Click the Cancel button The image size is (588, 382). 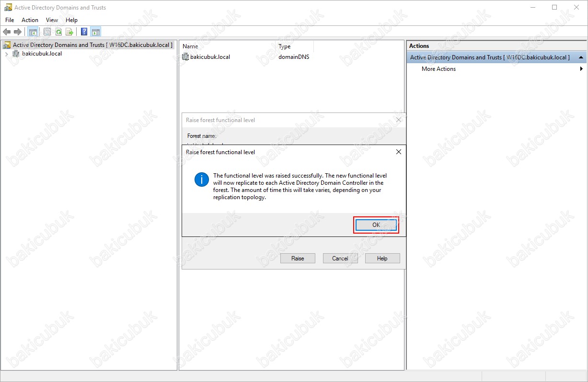[340, 258]
